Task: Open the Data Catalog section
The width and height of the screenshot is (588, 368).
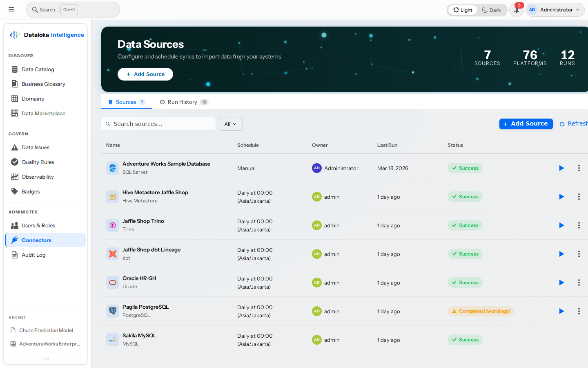Action: pos(38,69)
